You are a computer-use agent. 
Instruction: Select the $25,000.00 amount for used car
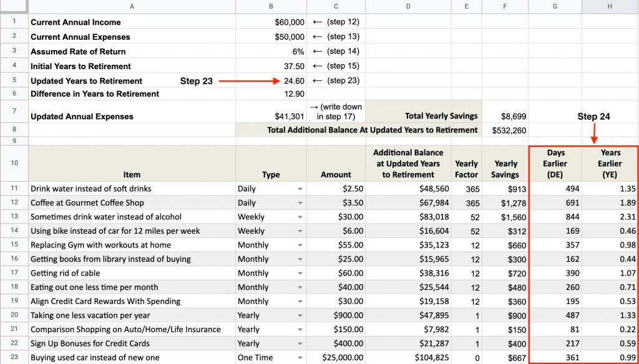tap(343, 358)
